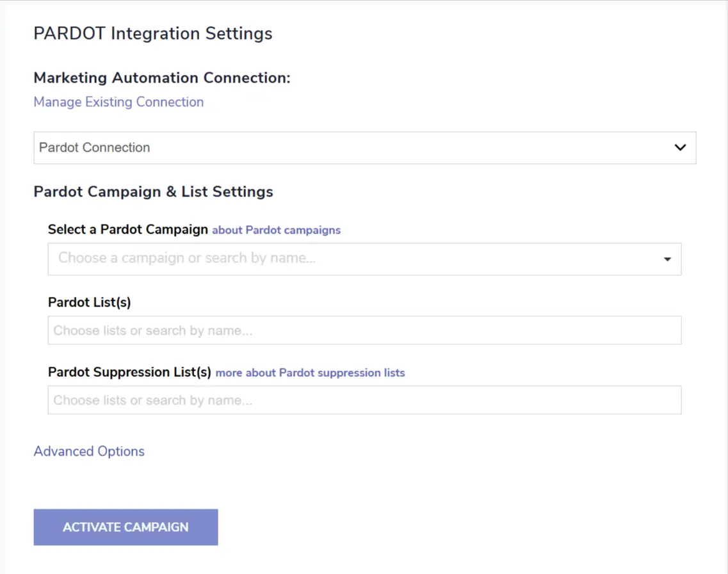Click the Select a Pardot Campaign label
This screenshot has height=574, width=728.
coord(128,230)
